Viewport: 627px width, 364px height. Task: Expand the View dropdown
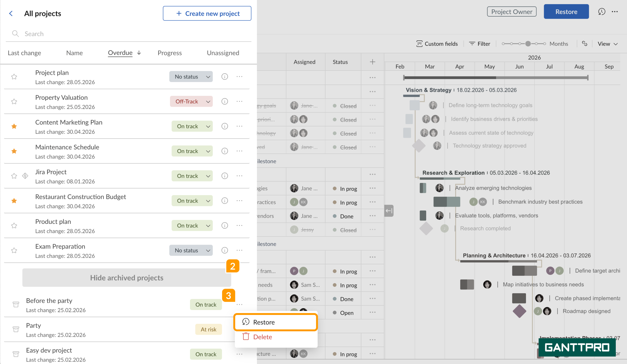pos(607,44)
